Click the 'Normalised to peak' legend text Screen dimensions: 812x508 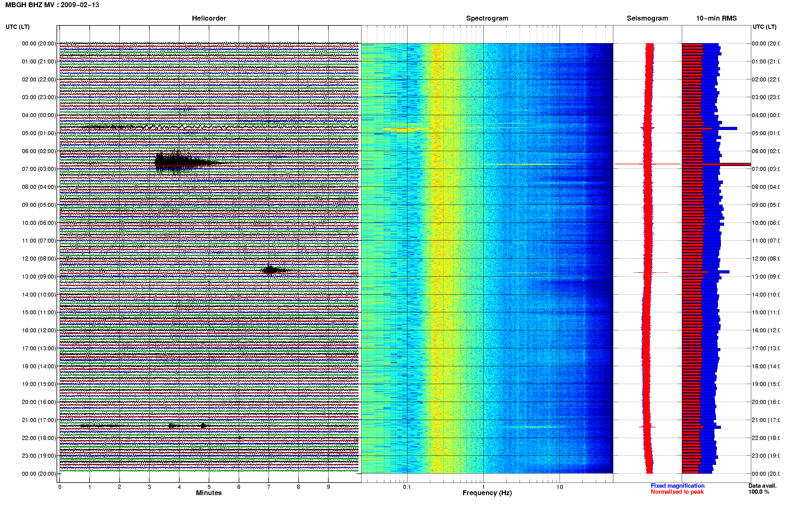[x=677, y=492]
